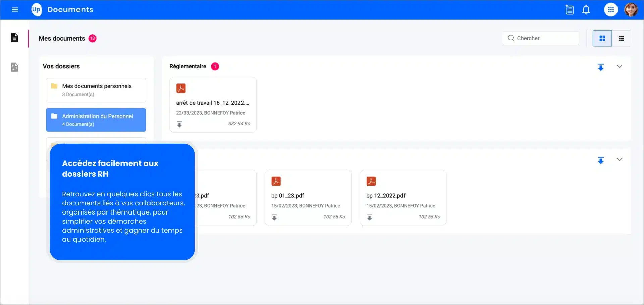This screenshot has height=305, width=644.
Task: Select Administration du Personnel folder
Action: [96, 120]
